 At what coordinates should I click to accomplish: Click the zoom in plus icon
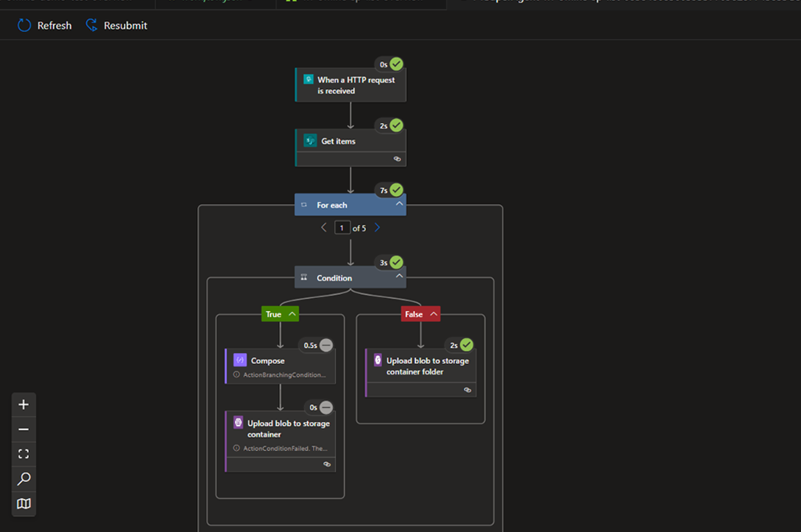pos(23,405)
